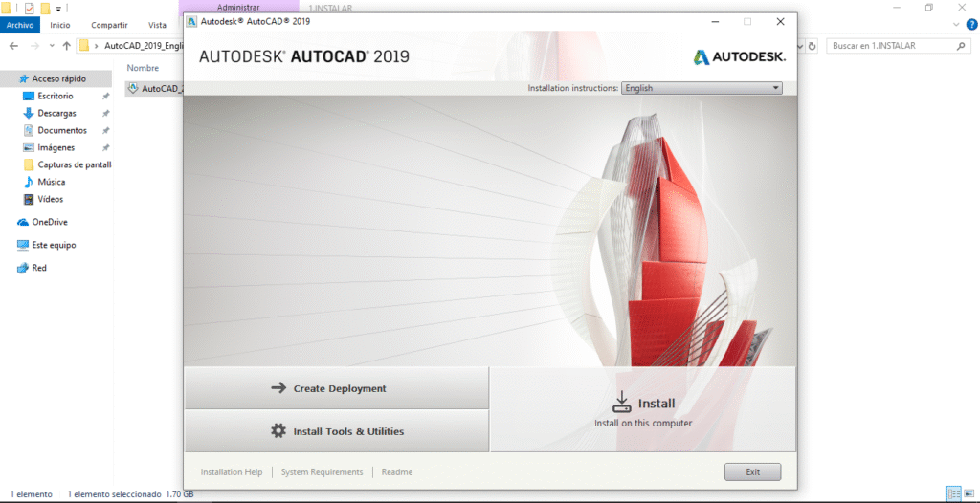Sort by Nombre column header
980x503 pixels.
(x=143, y=68)
